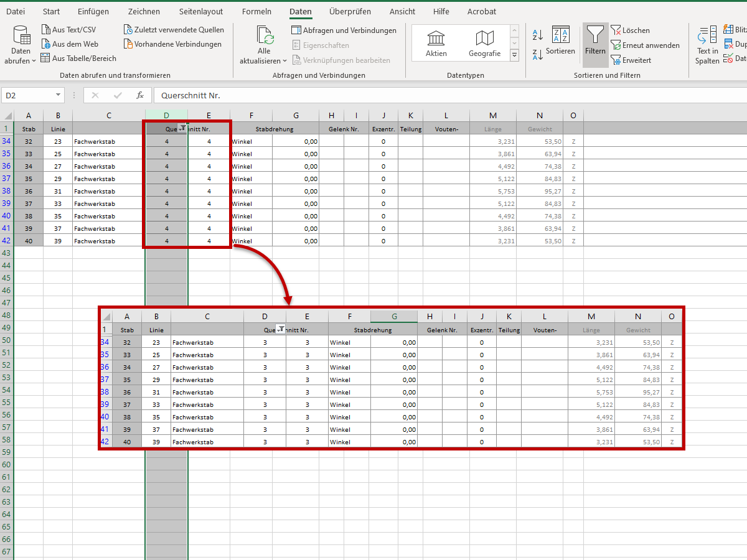Click the formula bar confirm checkmark
The width and height of the screenshot is (747, 560).
point(118,95)
